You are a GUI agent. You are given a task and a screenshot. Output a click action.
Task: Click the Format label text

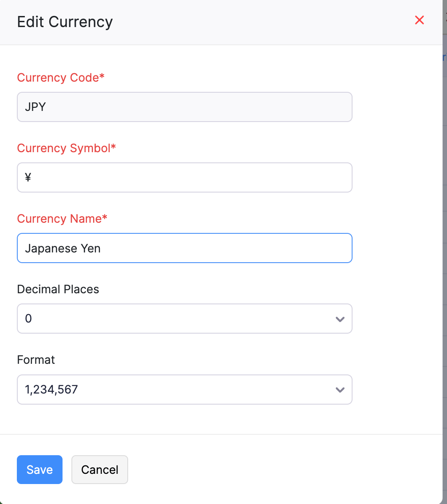point(36,360)
